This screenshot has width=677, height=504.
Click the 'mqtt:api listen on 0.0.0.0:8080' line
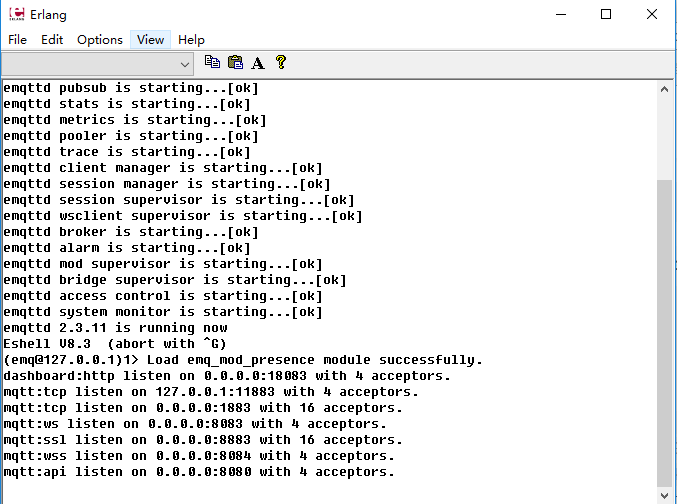(199, 472)
